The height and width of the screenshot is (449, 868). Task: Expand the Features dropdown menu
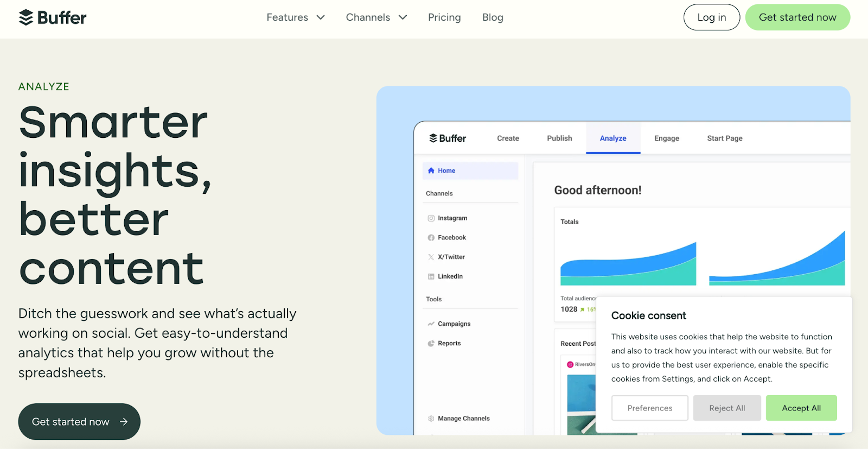point(295,17)
